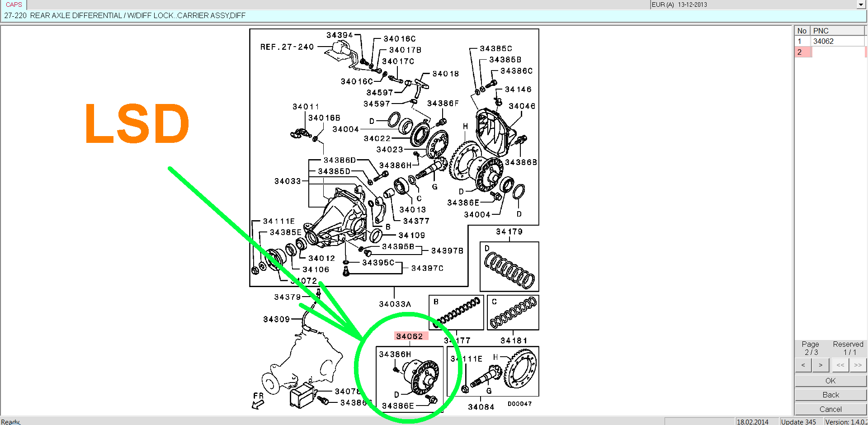Click the Cancel button
Viewport: 868px width, 425px height.
point(830,409)
